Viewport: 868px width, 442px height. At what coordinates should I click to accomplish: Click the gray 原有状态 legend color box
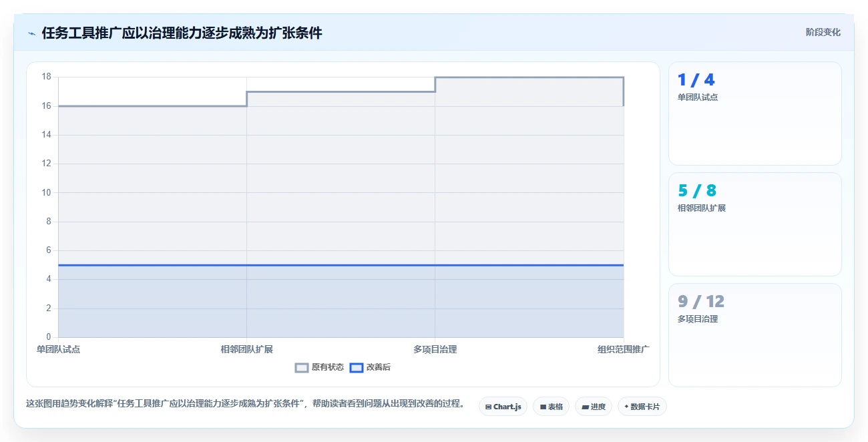pos(302,367)
